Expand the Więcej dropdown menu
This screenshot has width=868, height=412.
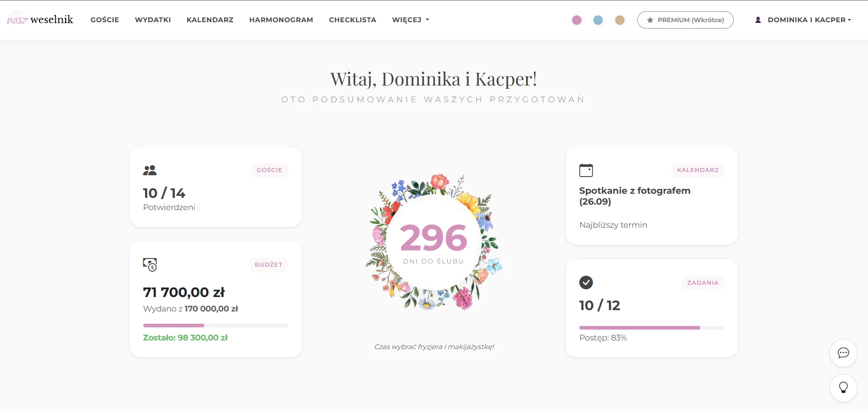[x=411, y=20]
